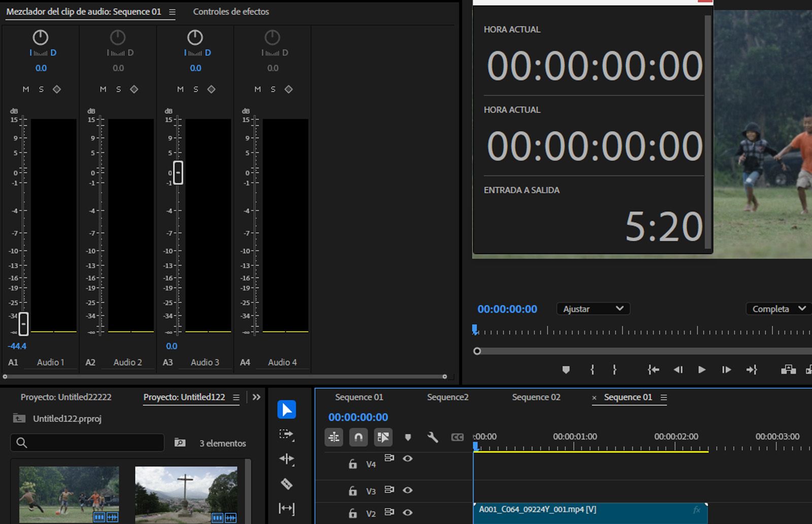This screenshot has height=524, width=812.
Task: Mute the Audio 1 track
Action: point(26,89)
